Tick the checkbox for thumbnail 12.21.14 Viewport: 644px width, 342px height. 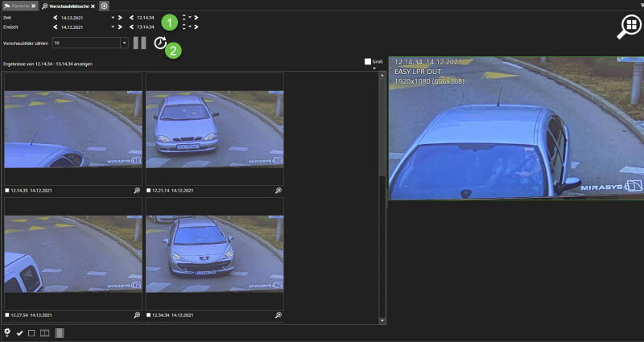(x=149, y=191)
